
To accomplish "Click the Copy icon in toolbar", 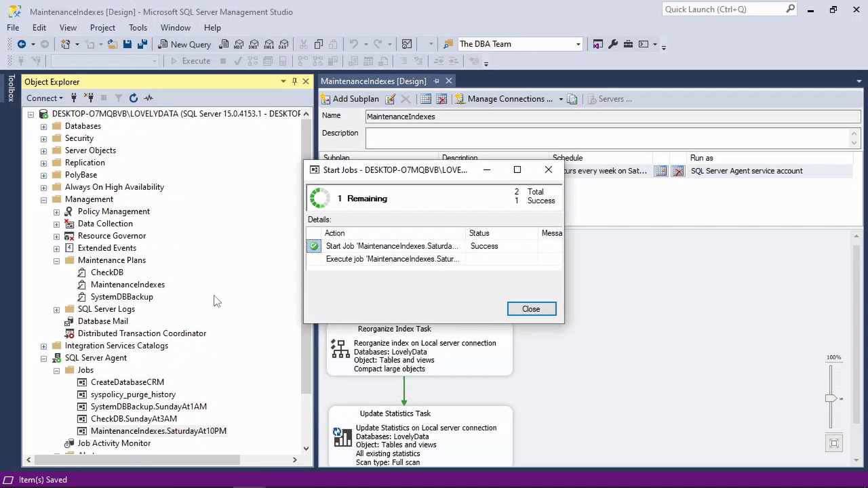I will [319, 44].
